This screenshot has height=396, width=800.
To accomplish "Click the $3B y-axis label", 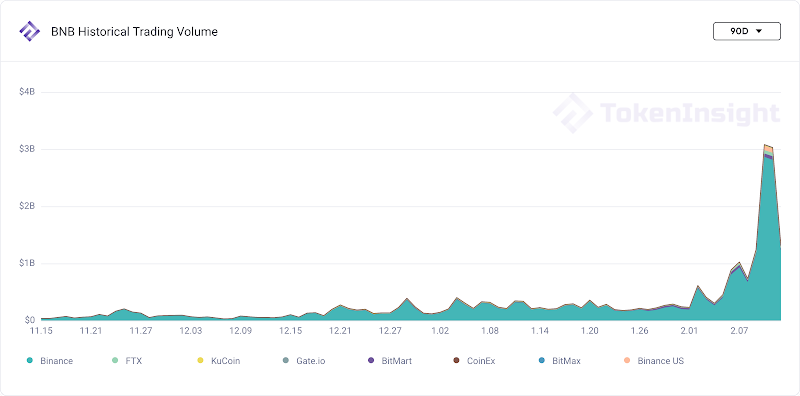I will [x=26, y=149].
